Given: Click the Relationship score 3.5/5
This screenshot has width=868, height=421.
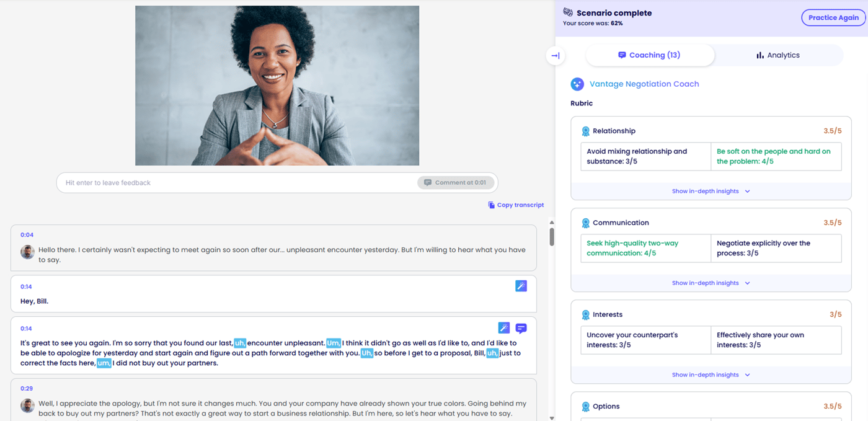Looking at the screenshot, I should click(x=832, y=131).
